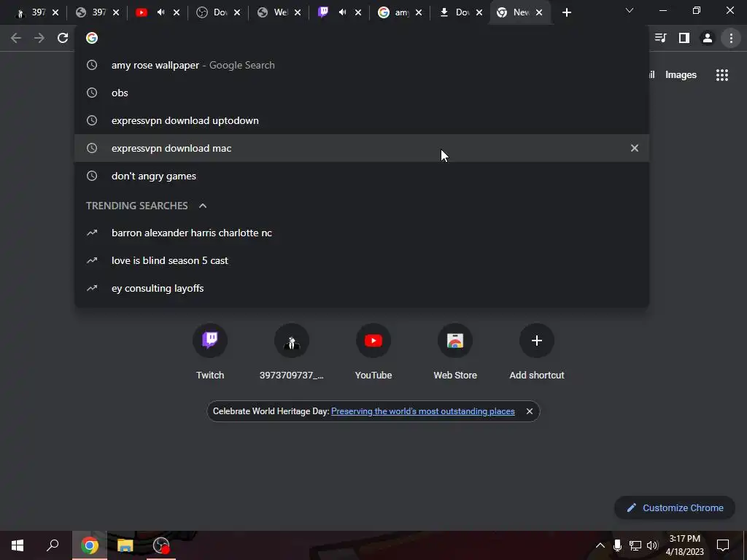This screenshot has height=560, width=747.
Task: Click the Google icon in address bar
Action: tap(92, 38)
